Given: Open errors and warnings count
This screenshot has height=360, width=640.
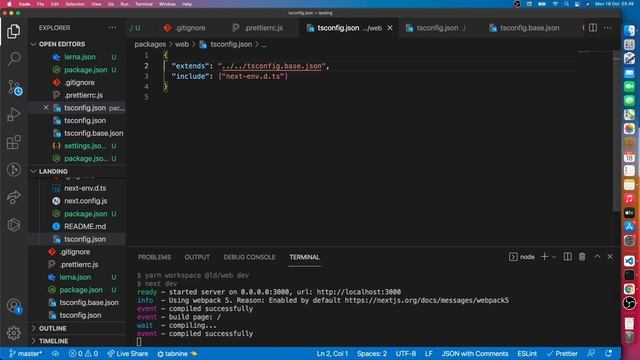Looking at the screenshot, I should 83,353.
